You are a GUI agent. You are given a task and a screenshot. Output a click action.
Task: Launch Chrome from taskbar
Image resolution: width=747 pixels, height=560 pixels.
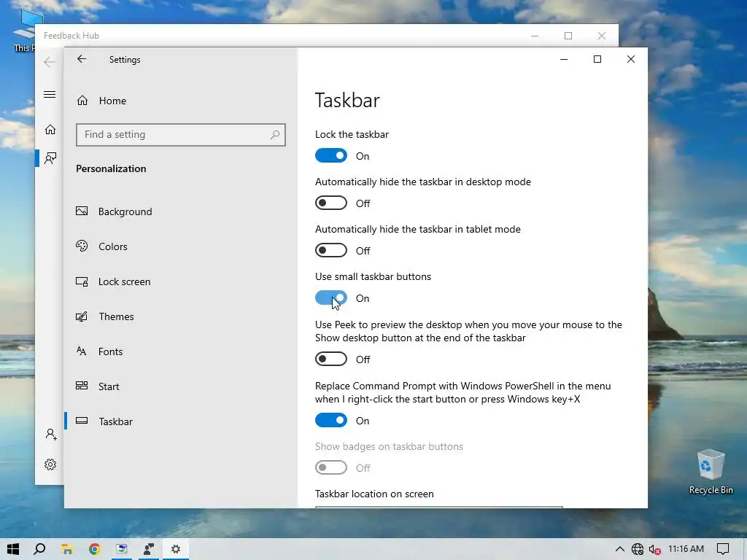pyautogui.click(x=94, y=549)
